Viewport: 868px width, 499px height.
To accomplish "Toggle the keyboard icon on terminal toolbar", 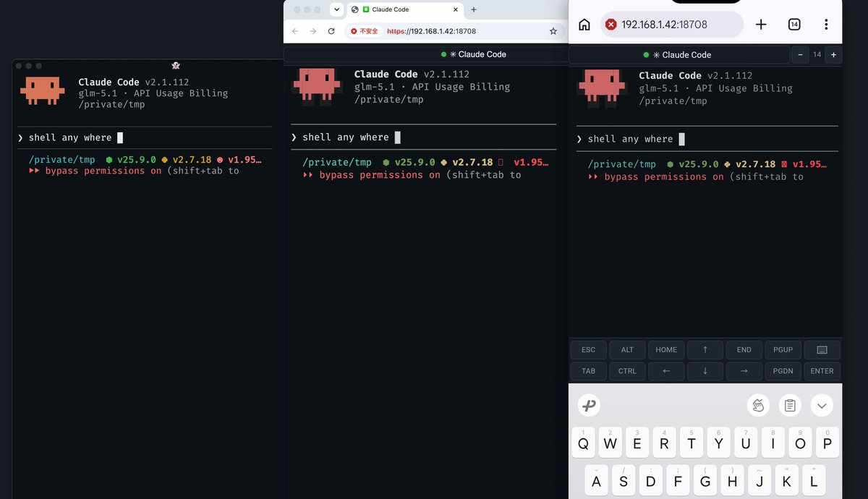I will tap(822, 350).
